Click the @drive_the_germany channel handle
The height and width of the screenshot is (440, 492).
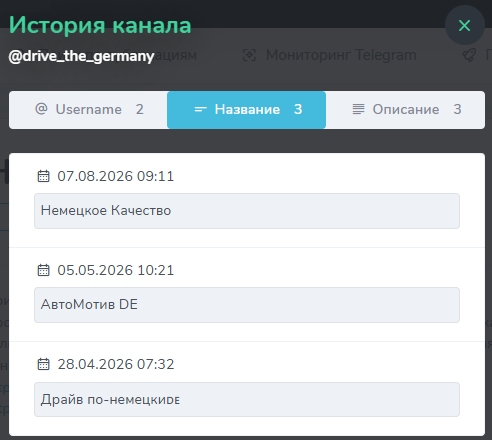pyautogui.click(x=81, y=56)
